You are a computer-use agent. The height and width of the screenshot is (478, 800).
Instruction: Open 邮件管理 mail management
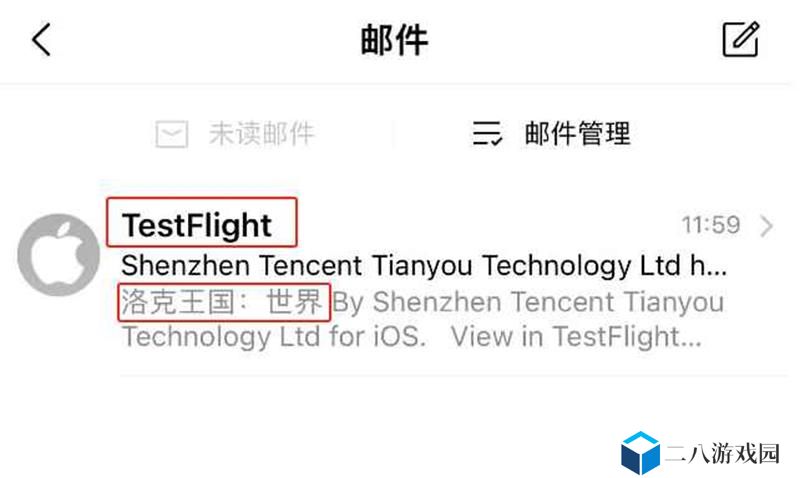point(578,134)
